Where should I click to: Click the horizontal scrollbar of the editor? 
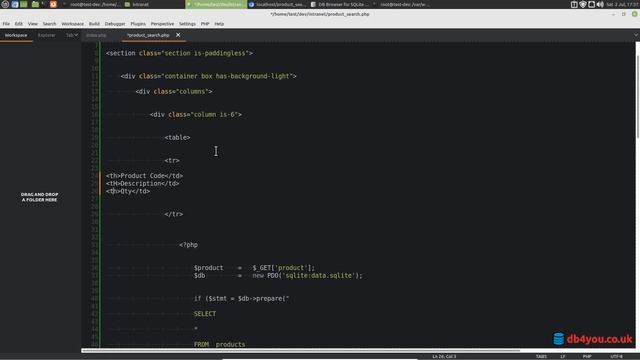(300, 350)
